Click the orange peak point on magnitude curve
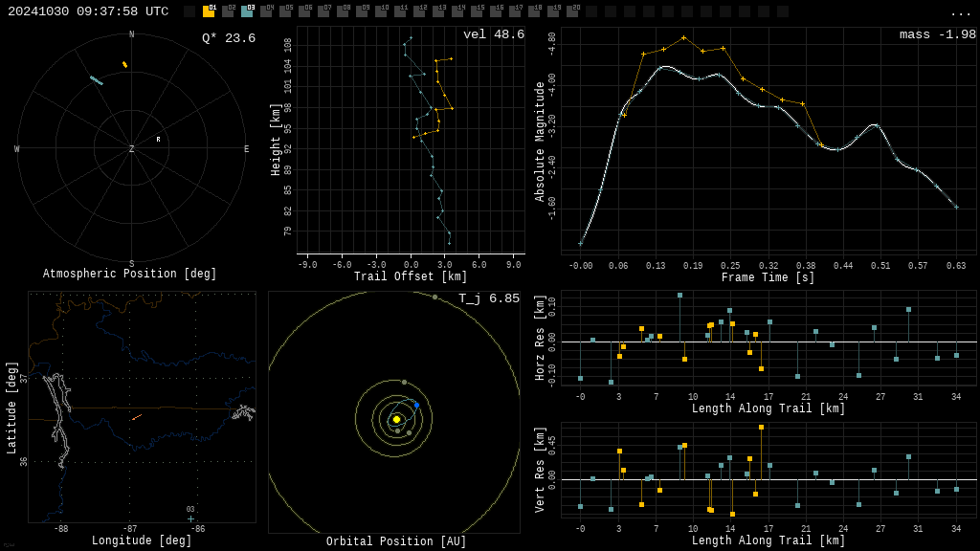Viewport: 980px width, 551px height. coord(683,37)
